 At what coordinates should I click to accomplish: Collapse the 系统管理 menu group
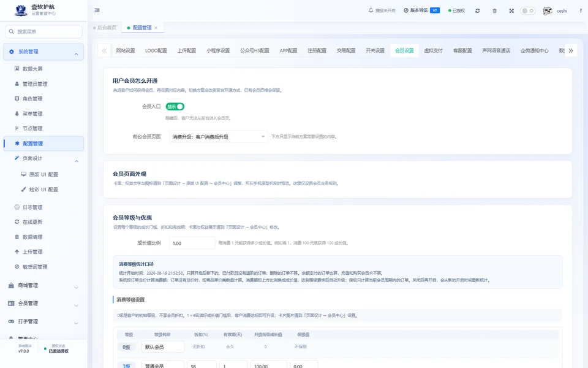click(x=43, y=52)
